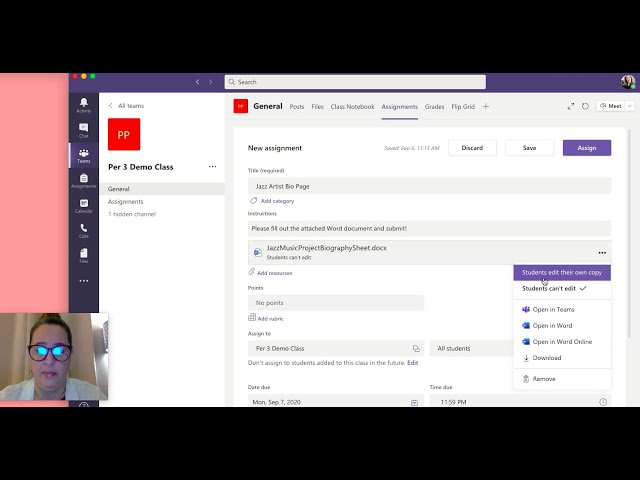Open the Word document attachment icon
640x480 pixels.
point(258,252)
